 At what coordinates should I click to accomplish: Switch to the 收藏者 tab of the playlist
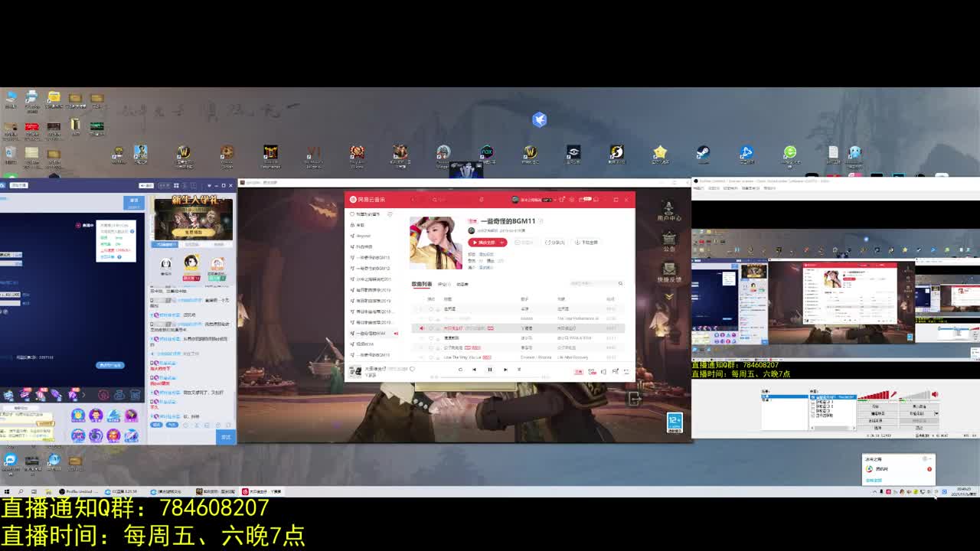tap(462, 284)
